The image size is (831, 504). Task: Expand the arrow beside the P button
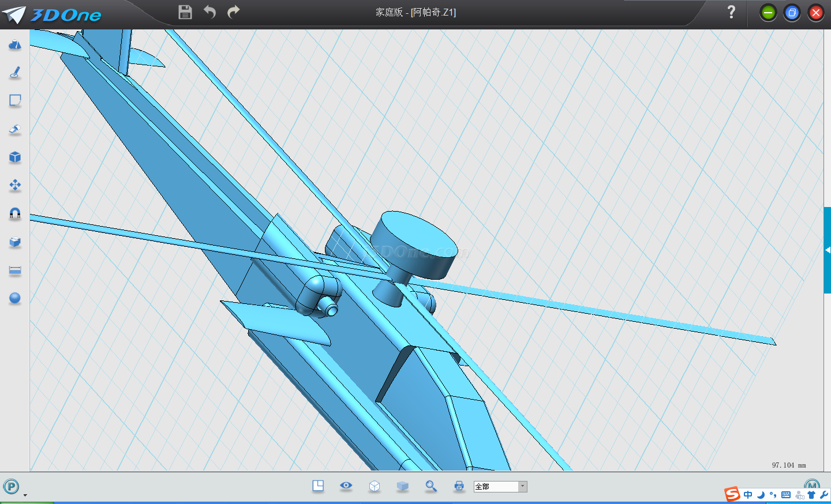coord(25,495)
